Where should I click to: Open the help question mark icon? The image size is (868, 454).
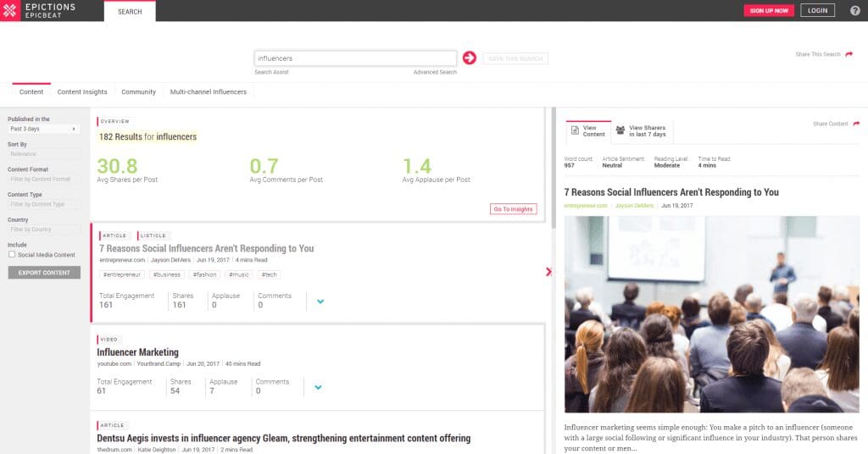click(854, 10)
